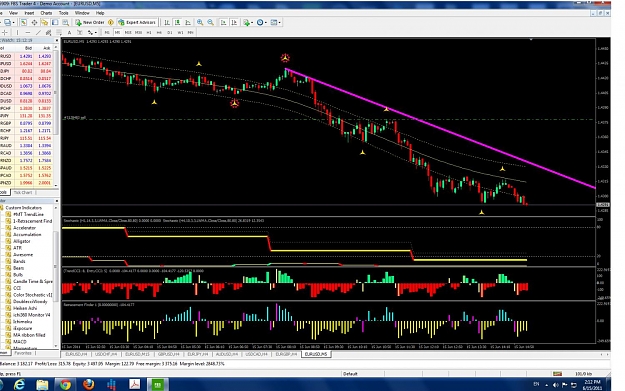Toggle Chart Shift button
This screenshot has width=625, height=391.
tap(234, 22)
